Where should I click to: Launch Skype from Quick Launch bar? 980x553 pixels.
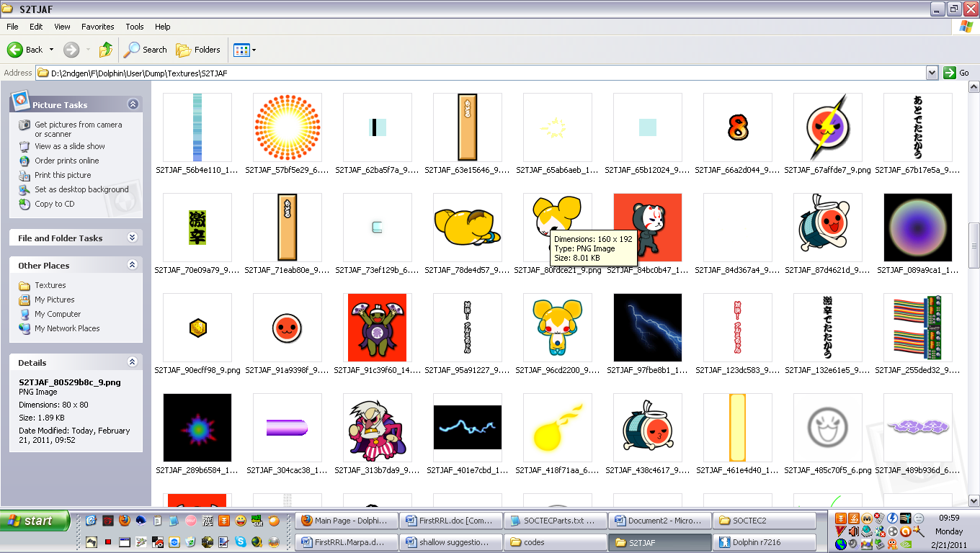240,541
